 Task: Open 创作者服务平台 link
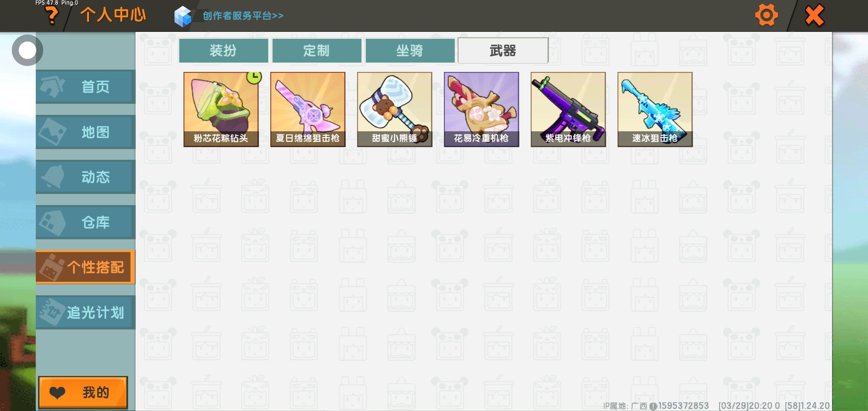243,16
